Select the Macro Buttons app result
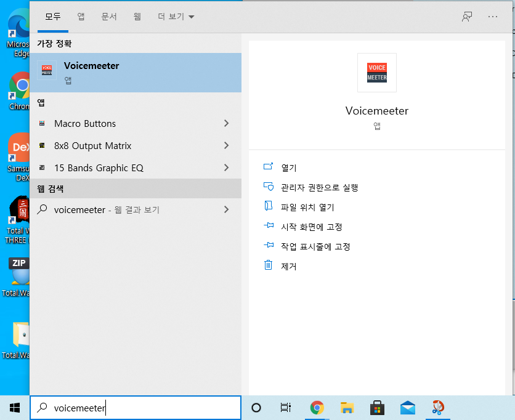The height and width of the screenshot is (420, 515). pyautogui.click(x=136, y=123)
